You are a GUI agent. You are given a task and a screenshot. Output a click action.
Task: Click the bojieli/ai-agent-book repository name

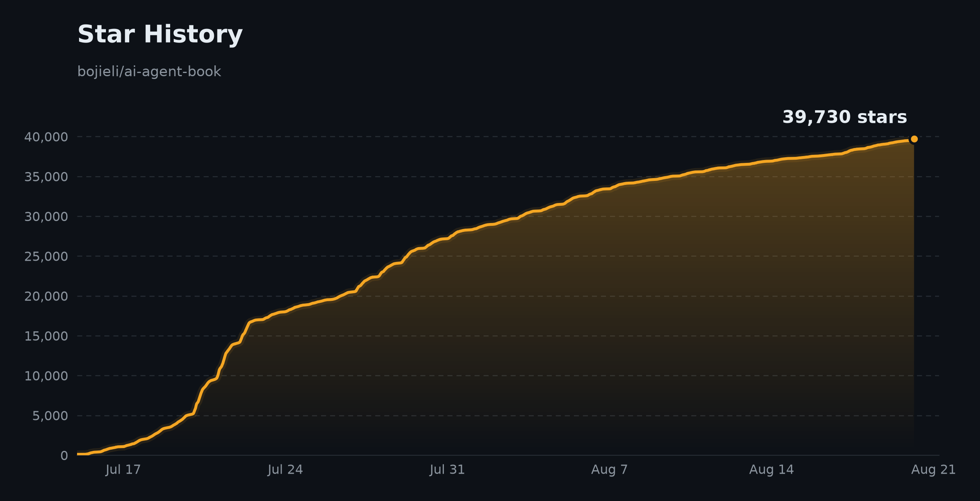[149, 72]
